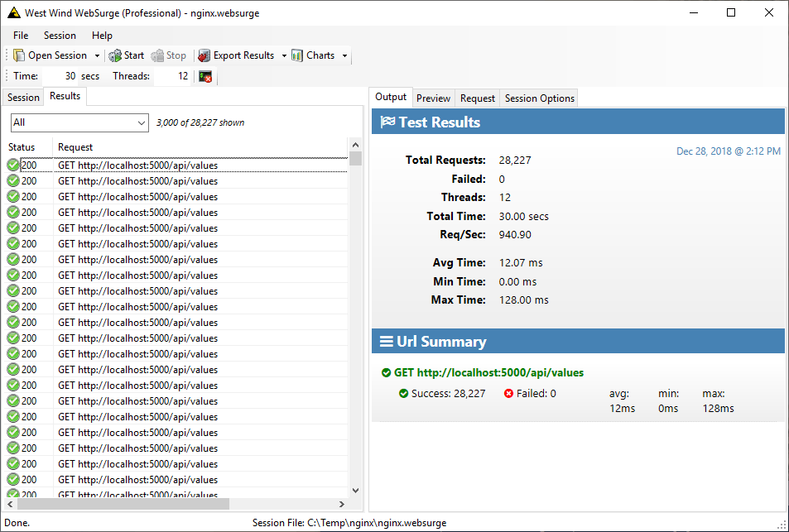
Task: Click the Session File path in status bar
Action: [349, 523]
